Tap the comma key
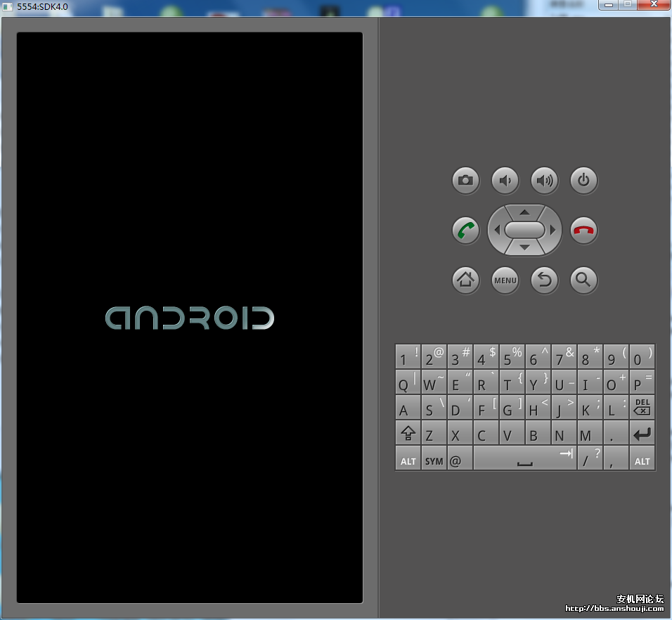Image resolution: width=672 pixels, height=620 pixels. pyautogui.click(x=616, y=458)
